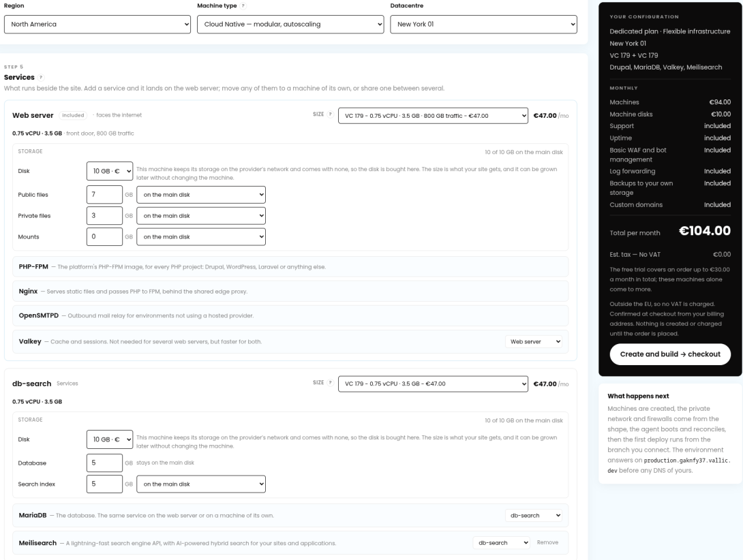Click the Machines €94.00 line

(670, 102)
